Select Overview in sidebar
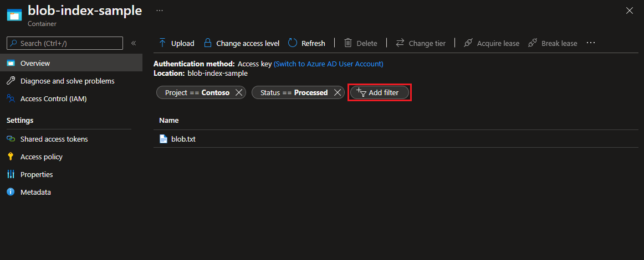 pos(71,63)
